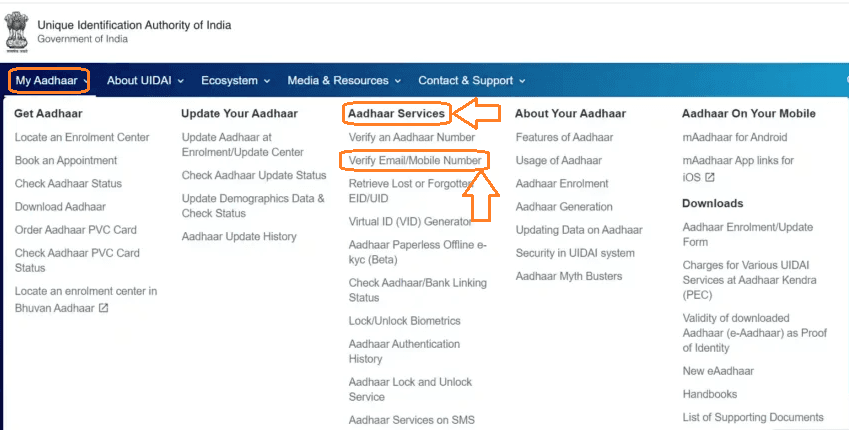
Task: Open Check Aadhaar Status
Action: click(x=68, y=183)
